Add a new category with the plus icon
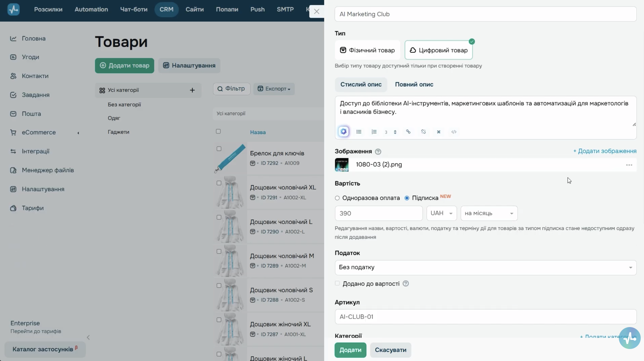The image size is (644, 361). tap(192, 90)
